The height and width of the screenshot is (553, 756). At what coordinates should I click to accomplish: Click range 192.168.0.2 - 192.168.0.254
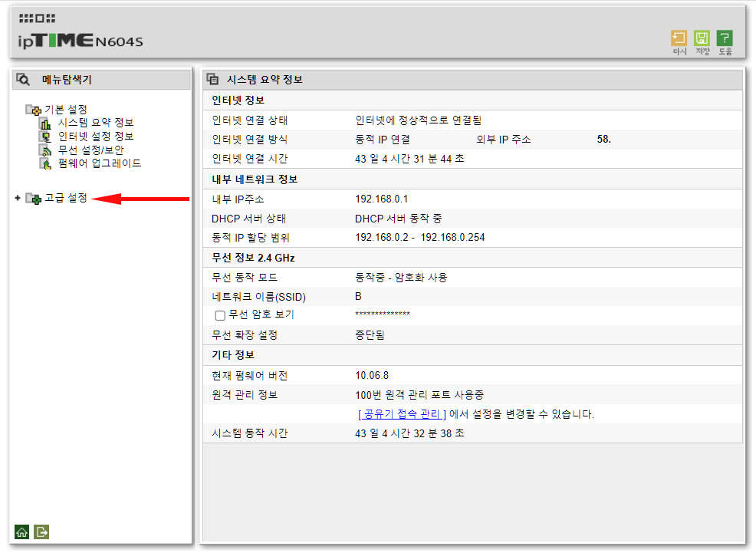pyautogui.click(x=420, y=238)
